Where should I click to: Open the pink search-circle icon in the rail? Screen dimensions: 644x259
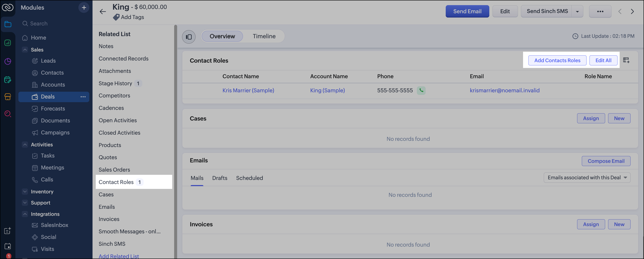(8, 114)
